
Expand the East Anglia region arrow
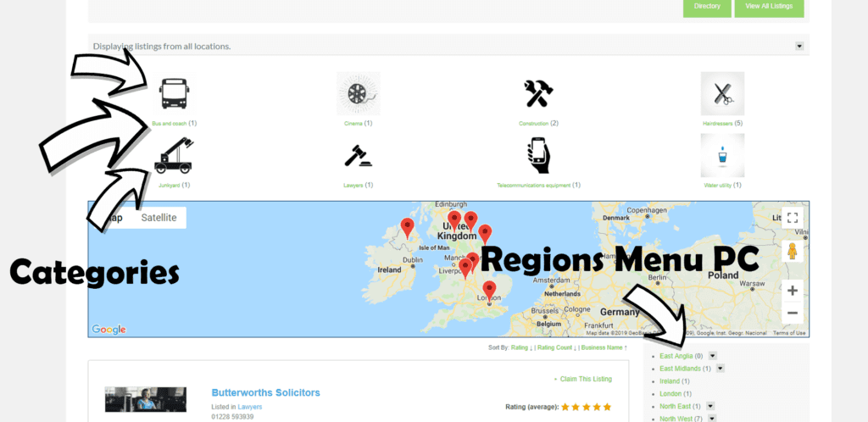pos(712,356)
